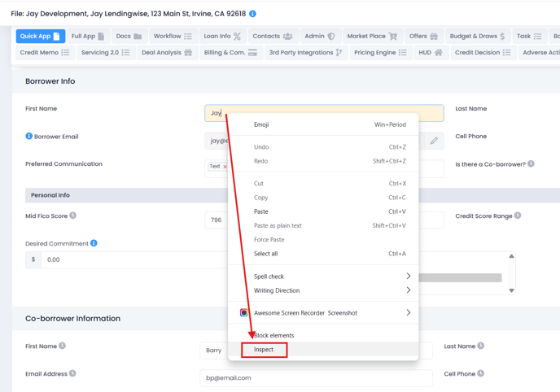Open the 3rd Party Integrations tab
560x392 pixels.
[x=306, y=52]
